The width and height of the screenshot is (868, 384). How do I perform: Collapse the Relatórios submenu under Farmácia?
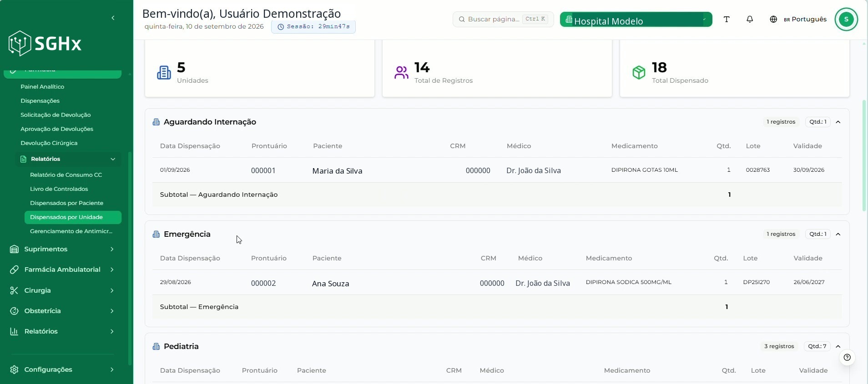pos(113,159)
